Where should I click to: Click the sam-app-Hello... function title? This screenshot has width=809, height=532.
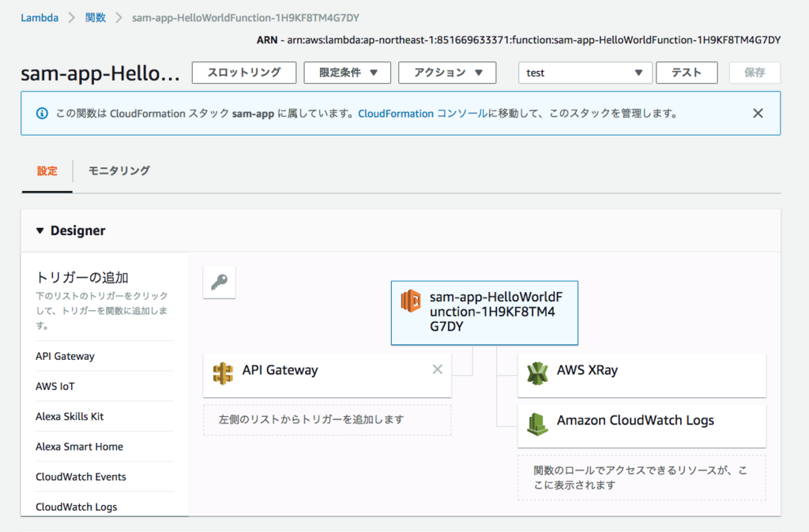(x=100, y=73)
